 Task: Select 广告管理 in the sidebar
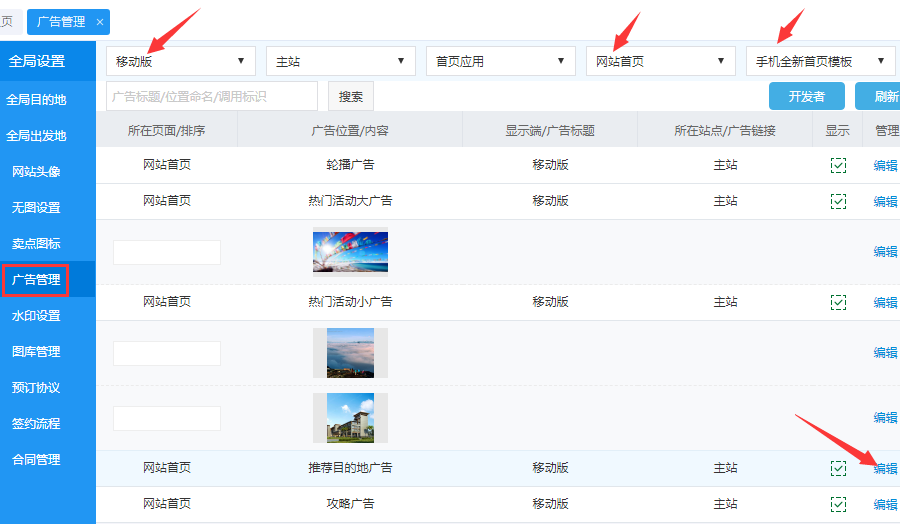click(36, 280)
